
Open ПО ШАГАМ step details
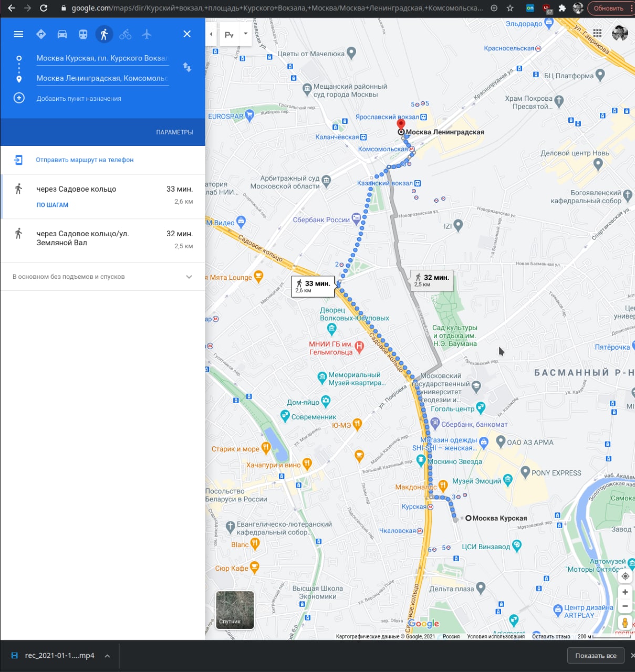coord(53,205)
